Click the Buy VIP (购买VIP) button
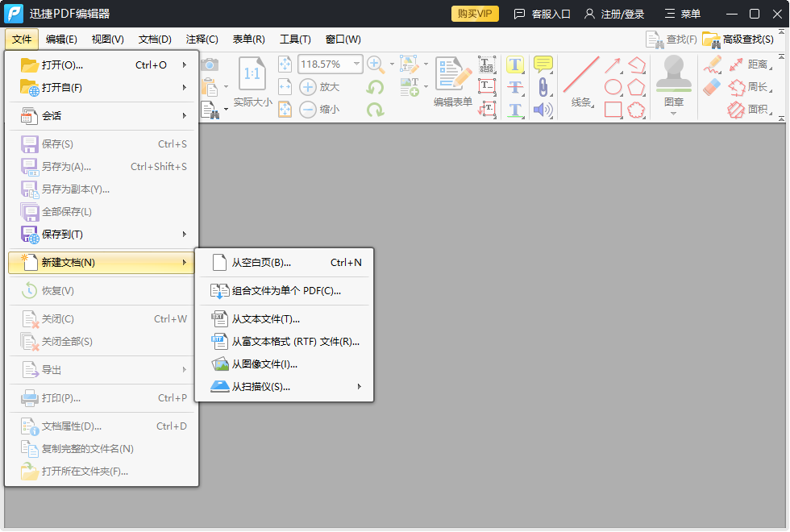This screenshot has height=532, width=790. coord(475,14)
